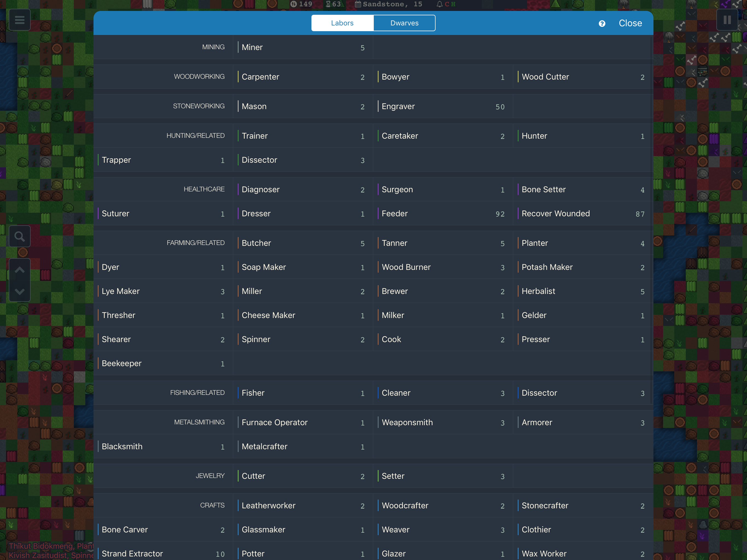Select the Engraver labor row
747x560 pixels.
tap(443, 106)
